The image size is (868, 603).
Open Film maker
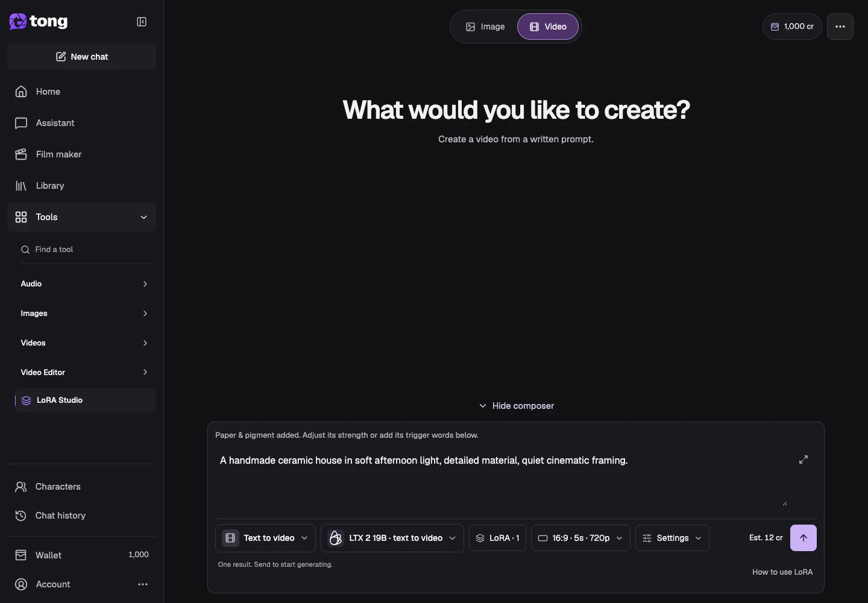click(82, 154)
